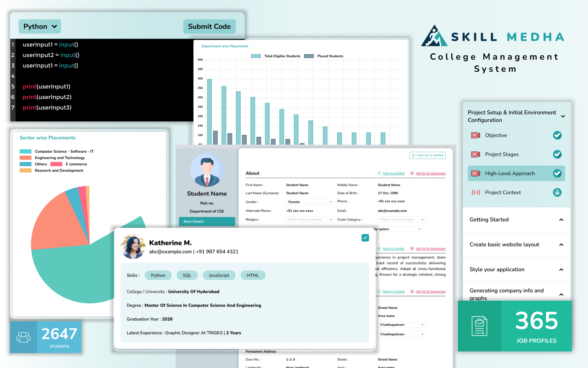Click the live broadcast icon beside Project Context
Viewport: 588px width, 368px height.
pyautogui.click(x=476, y=192)
